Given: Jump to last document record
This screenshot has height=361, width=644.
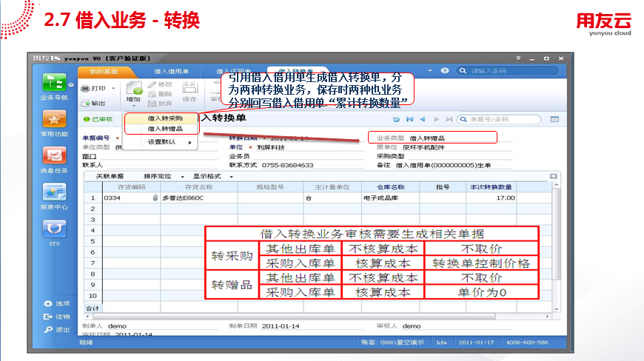Looking at the screenshot, I should pos(449,119).
